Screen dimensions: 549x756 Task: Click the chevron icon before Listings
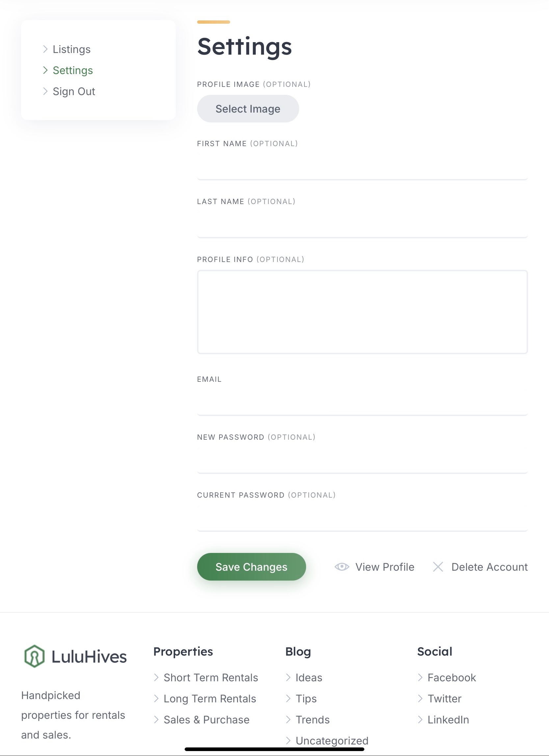[45, 49]
